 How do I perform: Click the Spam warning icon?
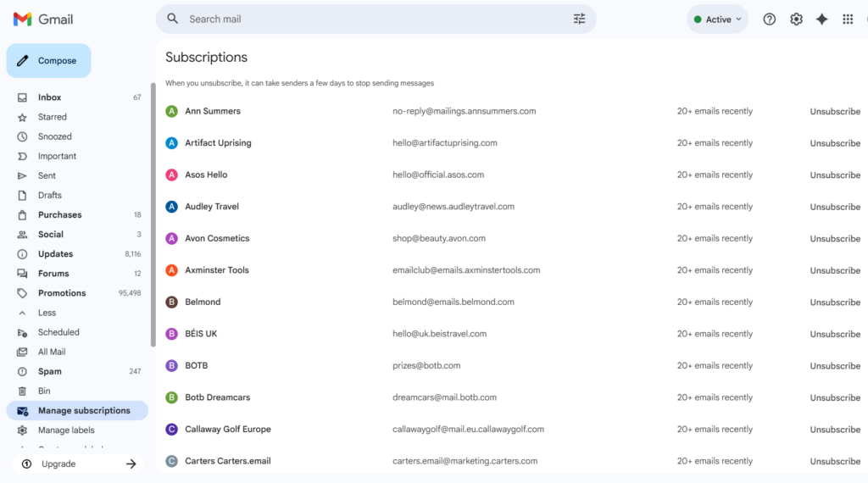click(22, 371)
